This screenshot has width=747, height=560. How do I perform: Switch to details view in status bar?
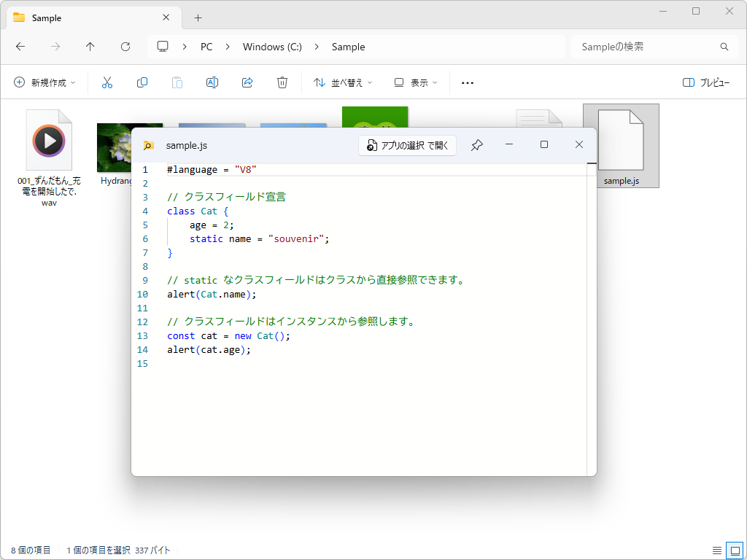718,551
